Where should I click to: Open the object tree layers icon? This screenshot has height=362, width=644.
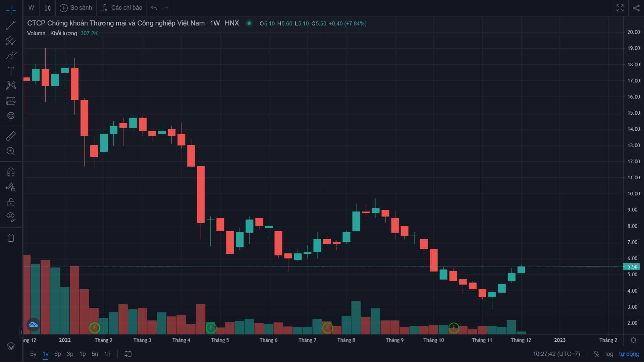click(11, 346)
